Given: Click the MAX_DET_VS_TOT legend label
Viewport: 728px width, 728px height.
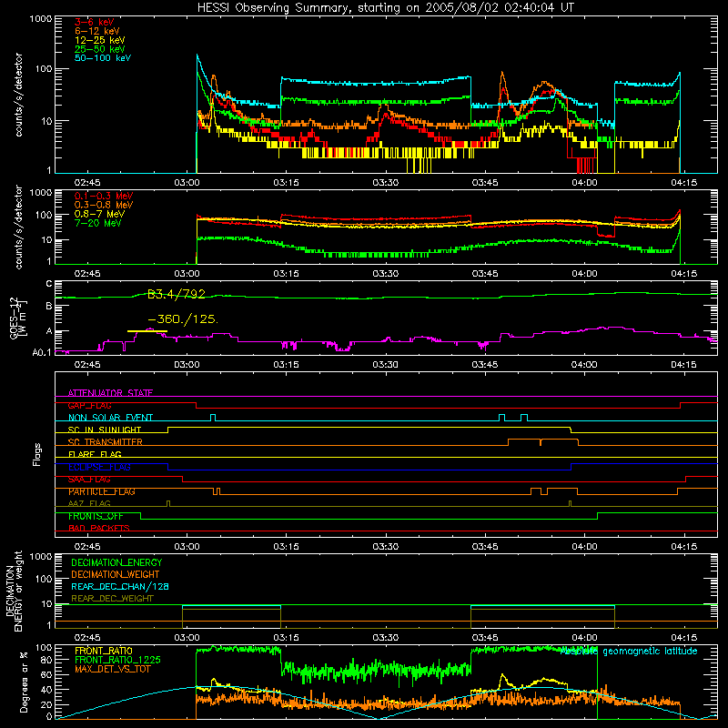Looking at the screenshot, I should tap(112, 669).
